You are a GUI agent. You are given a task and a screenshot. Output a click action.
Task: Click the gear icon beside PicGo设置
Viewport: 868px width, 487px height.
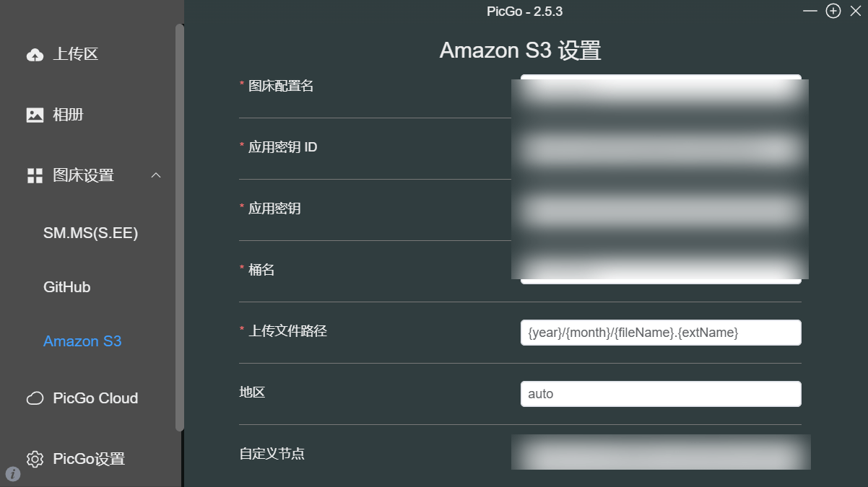coord(35,459)
